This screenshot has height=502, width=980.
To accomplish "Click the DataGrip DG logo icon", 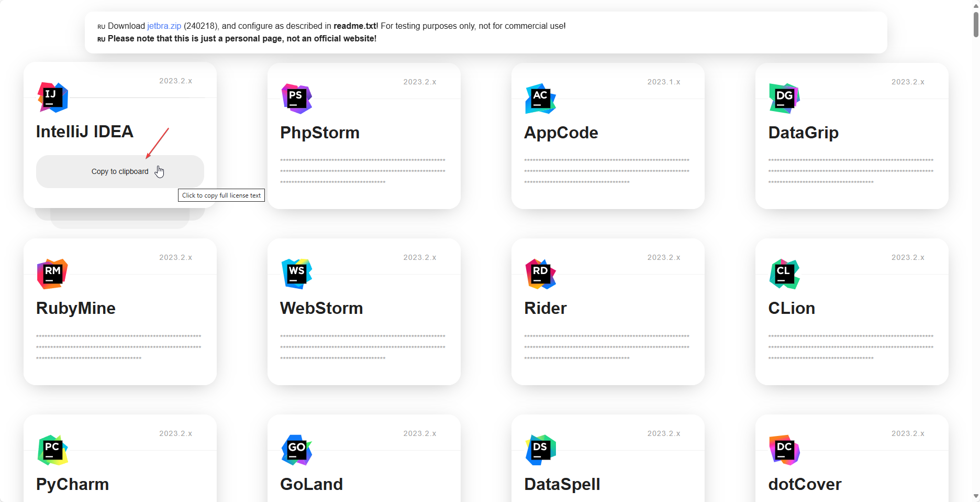I will tap(785, 99).
